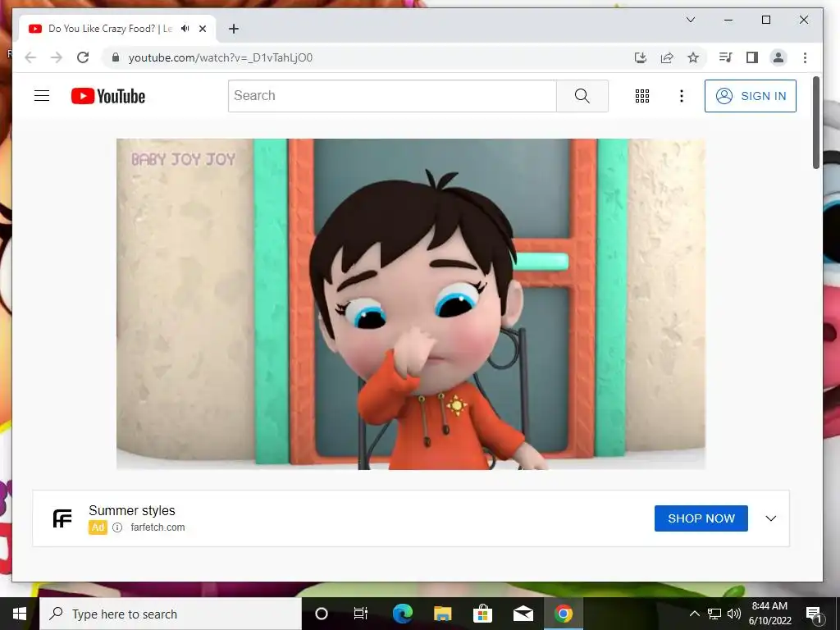Open the YouTube hamburger guide menu
Screen dimensions: 840x630
point(42,96)
